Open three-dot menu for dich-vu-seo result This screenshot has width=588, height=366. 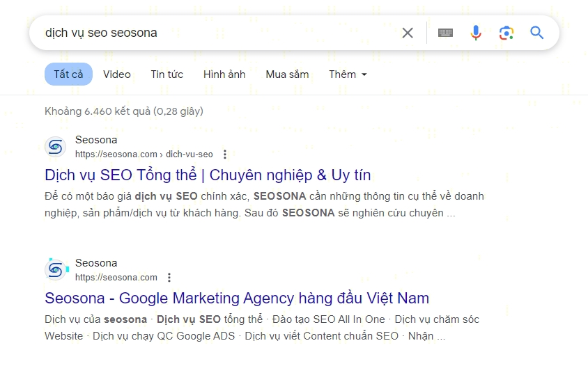click(x=225, y=154)
